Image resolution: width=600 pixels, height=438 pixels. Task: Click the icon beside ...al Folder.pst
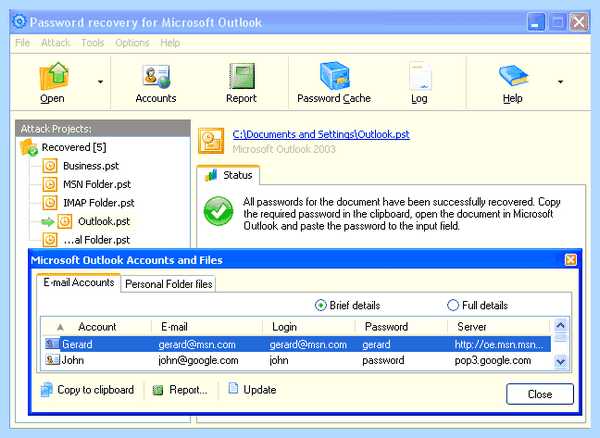click(50, 240)
